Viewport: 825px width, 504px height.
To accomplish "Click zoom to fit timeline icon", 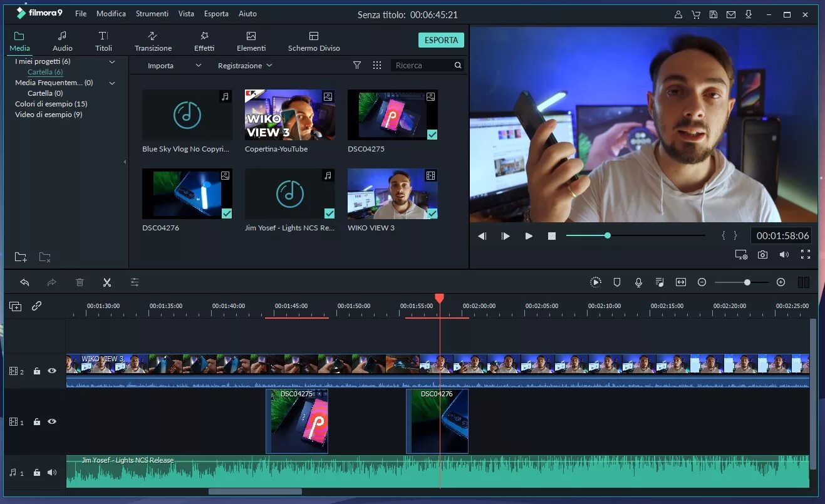I will (x=681, y=282).
